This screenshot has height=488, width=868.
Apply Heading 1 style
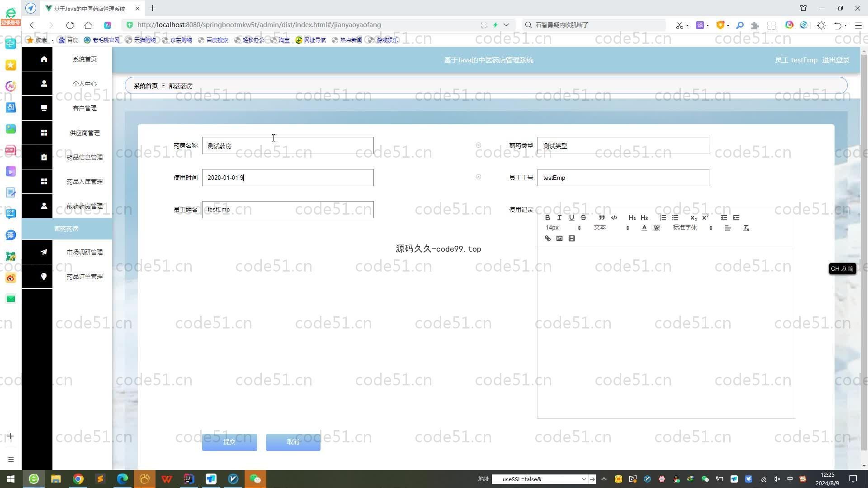tap(632, 218)
